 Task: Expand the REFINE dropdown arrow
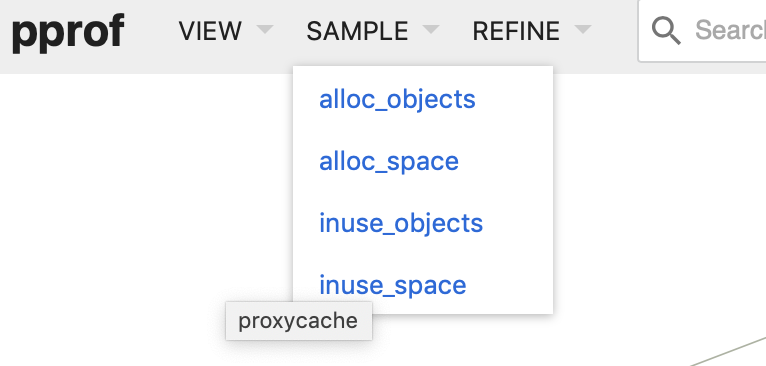(583, 29)
